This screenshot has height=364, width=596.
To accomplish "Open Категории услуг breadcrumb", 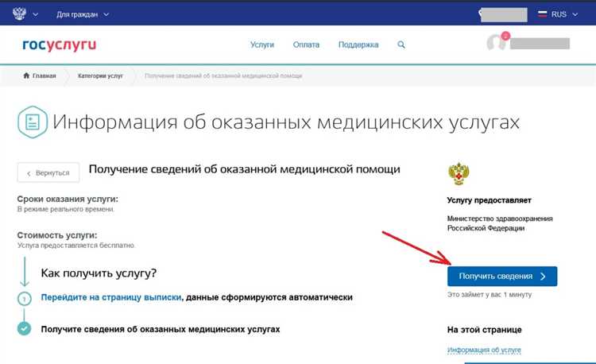I will 100,76.
